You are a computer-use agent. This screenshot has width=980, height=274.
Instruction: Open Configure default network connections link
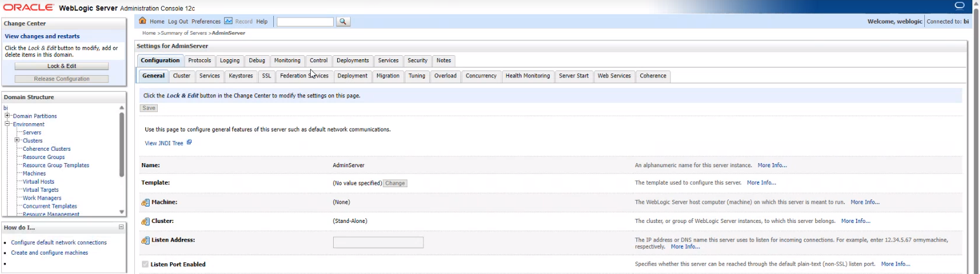point(59,242)
